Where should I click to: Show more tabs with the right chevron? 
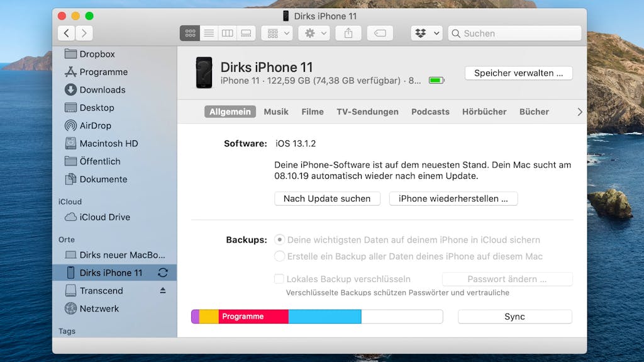point(579,112)
